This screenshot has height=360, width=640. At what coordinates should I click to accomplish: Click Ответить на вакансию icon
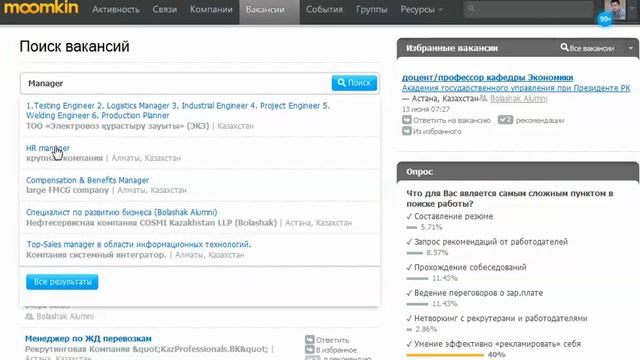pos(407,120)
